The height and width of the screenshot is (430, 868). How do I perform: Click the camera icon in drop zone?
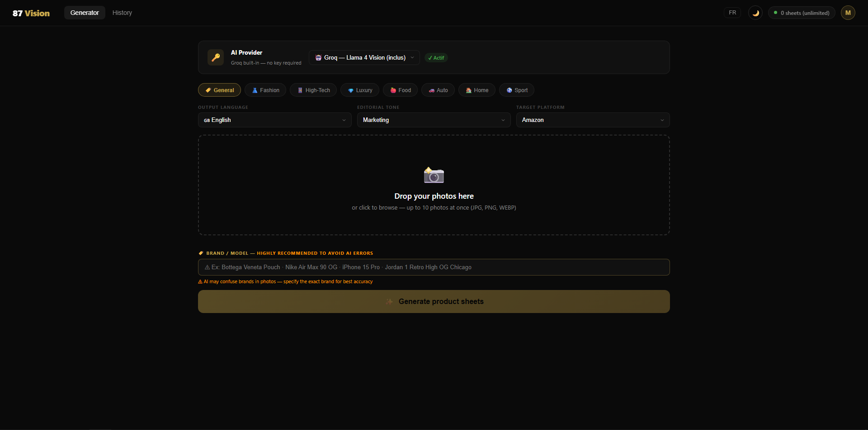coord(434,175)
